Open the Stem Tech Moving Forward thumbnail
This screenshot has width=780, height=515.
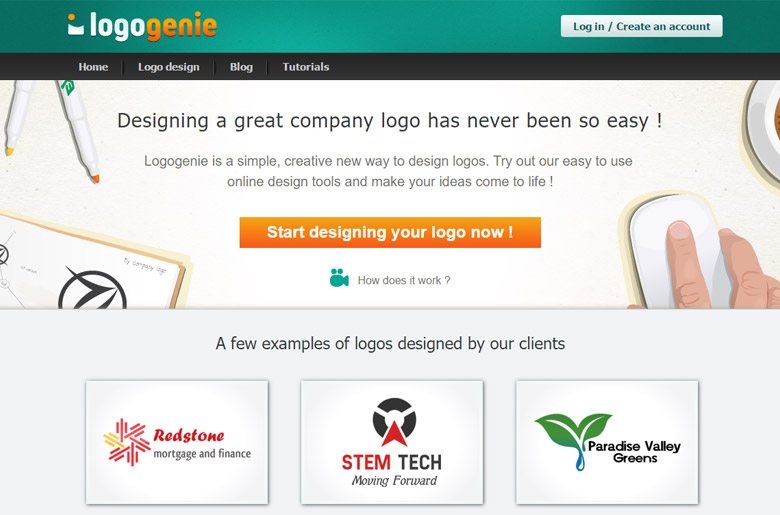click(392, 442)
